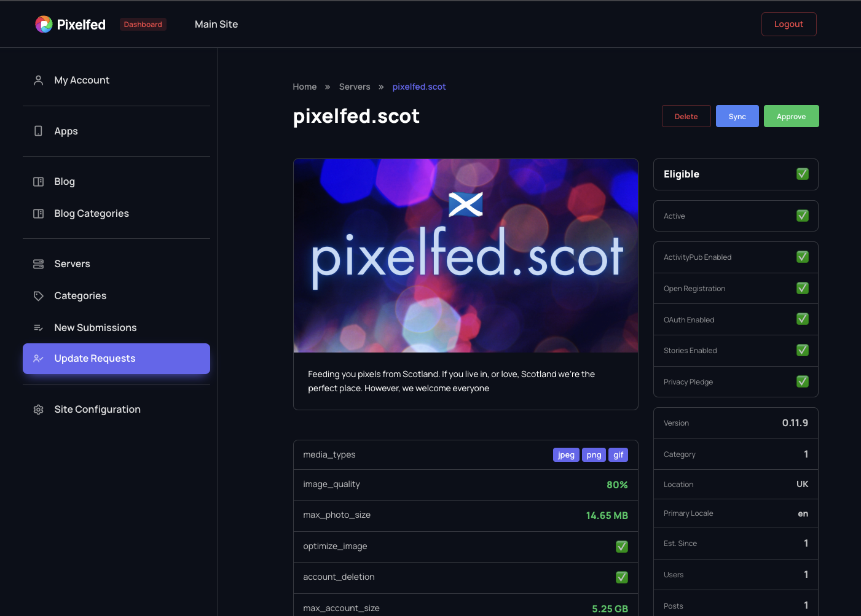Open Site Configuration in sidebar
Viewport: 861px width, 616px height.
click(116, 410)
